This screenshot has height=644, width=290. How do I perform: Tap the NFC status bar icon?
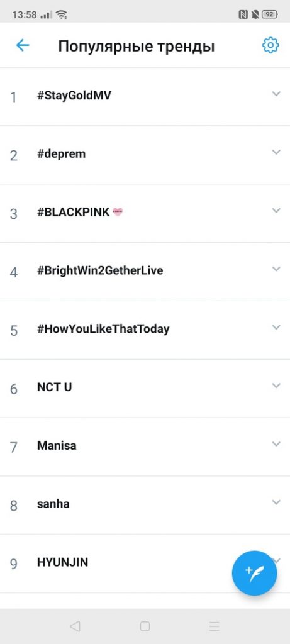point(243,15)
